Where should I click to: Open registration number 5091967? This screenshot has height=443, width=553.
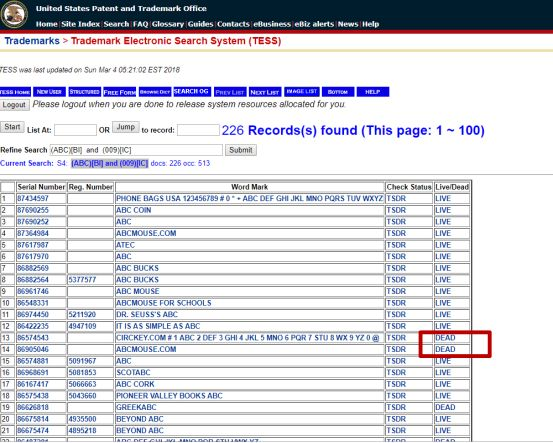coord(82,361)
